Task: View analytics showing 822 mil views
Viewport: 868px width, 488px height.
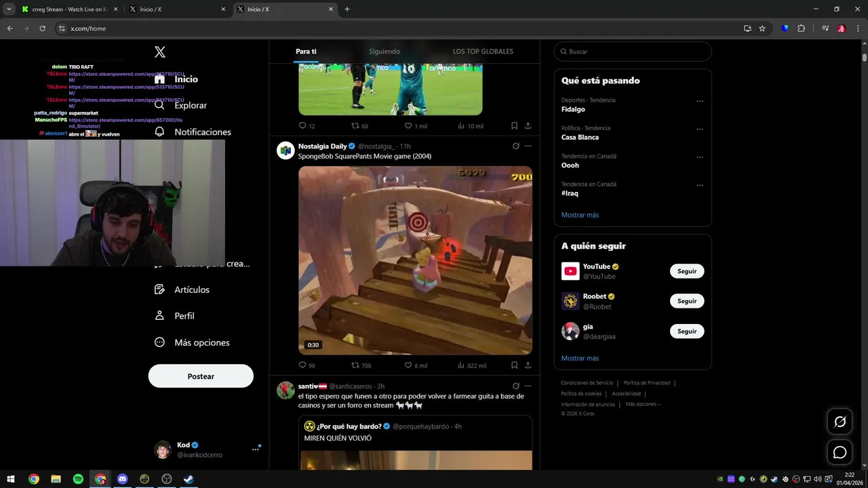Action: (x=472, y=365)
